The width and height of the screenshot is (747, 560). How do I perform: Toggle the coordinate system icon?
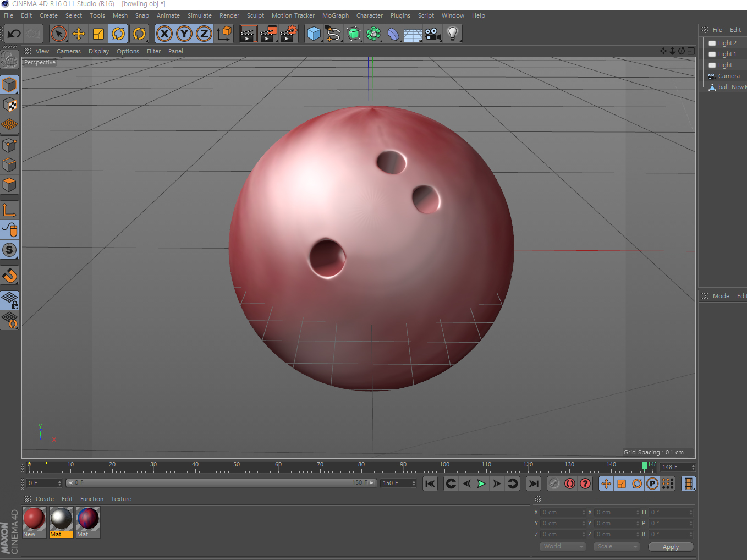[224, 34]
